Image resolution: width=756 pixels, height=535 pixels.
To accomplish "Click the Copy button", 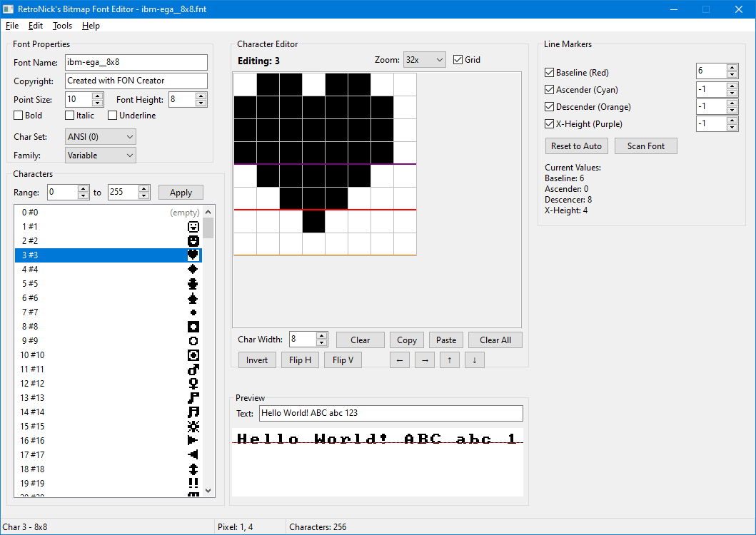I will [x=407, y=340].
